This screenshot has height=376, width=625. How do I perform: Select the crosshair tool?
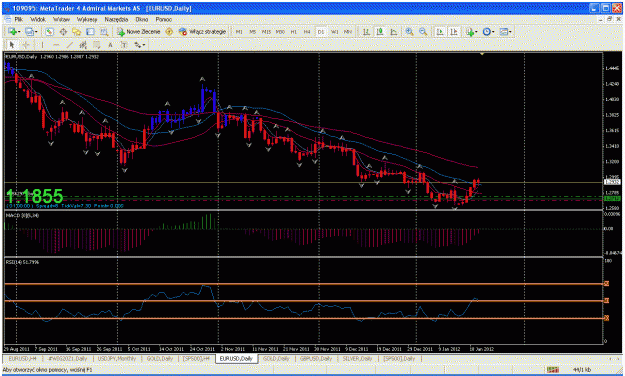26,45
